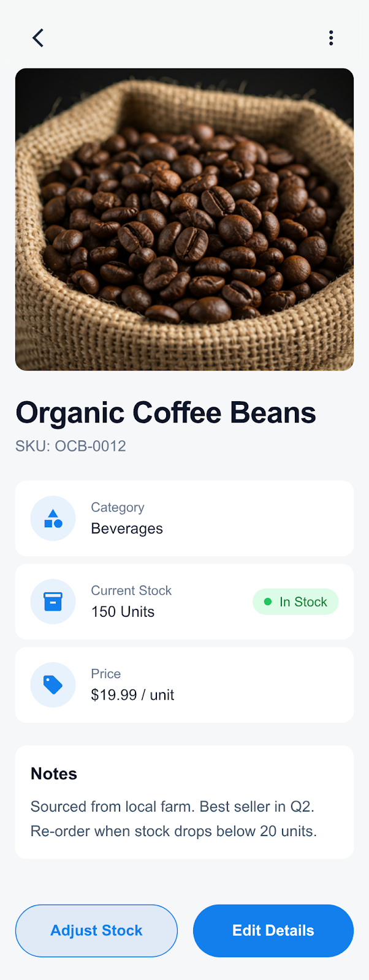369x980 pixels.
Task: Tap the Beverages category value
Action: (x=127, y=529)
